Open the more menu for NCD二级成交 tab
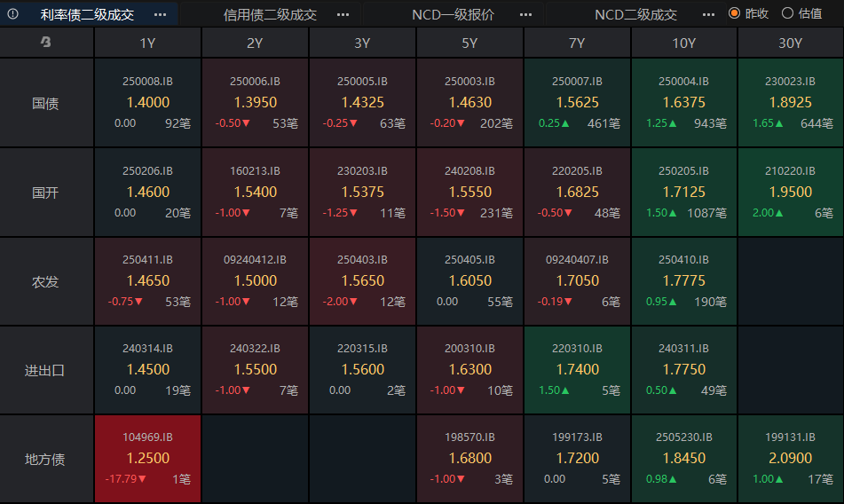 pos(709,14)
